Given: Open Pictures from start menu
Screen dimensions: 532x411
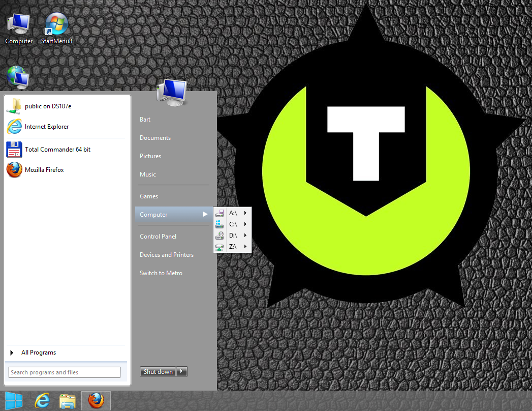Looking at the screenshot, I should [150, 156].
